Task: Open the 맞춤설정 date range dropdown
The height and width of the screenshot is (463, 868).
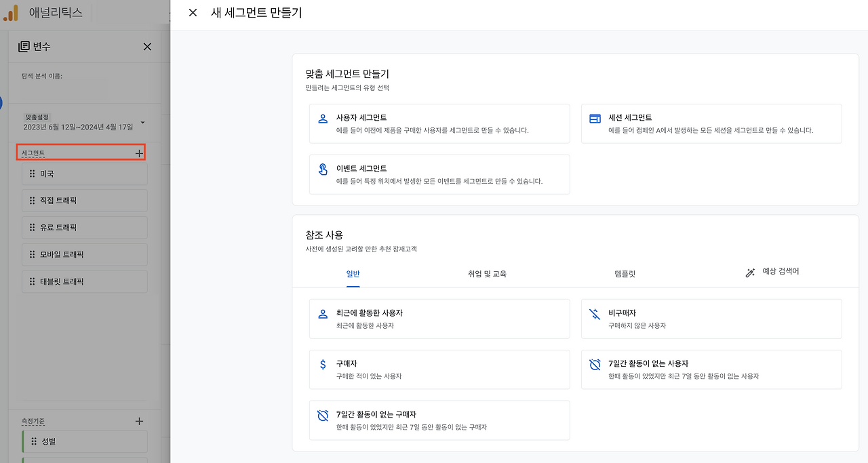Action: (x=142, y=123)
